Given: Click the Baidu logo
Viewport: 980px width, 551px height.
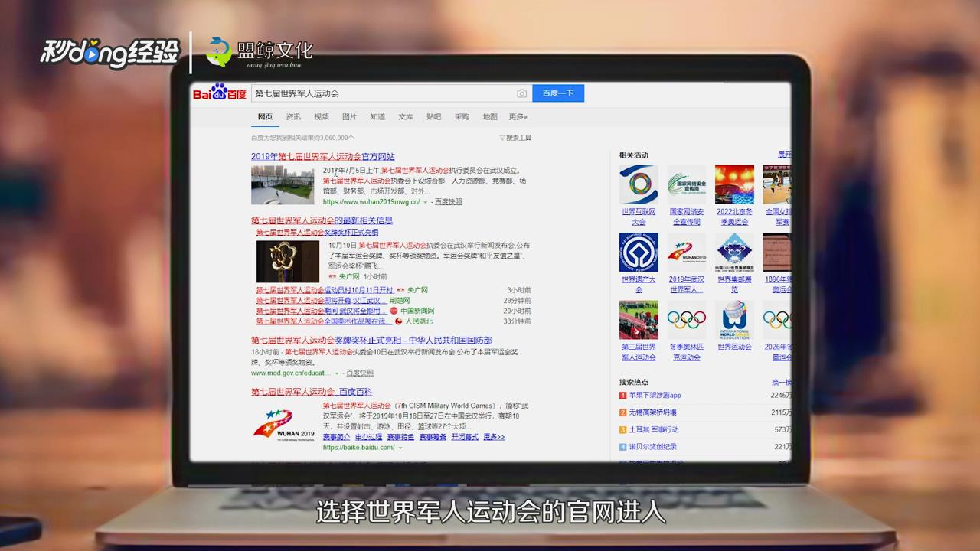Looking at the screenshot, I should click(x=220, y=93).
